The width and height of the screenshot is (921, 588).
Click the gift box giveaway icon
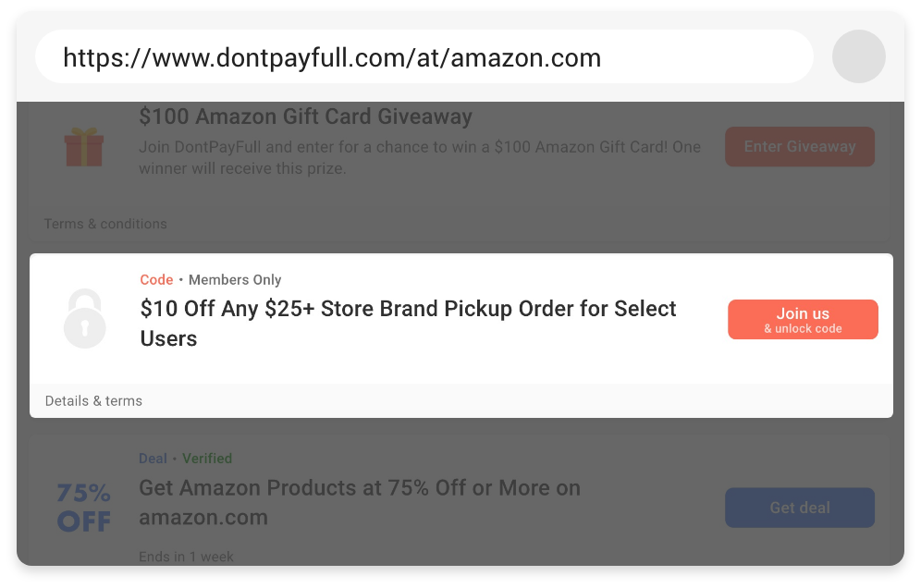coord(84,147)
